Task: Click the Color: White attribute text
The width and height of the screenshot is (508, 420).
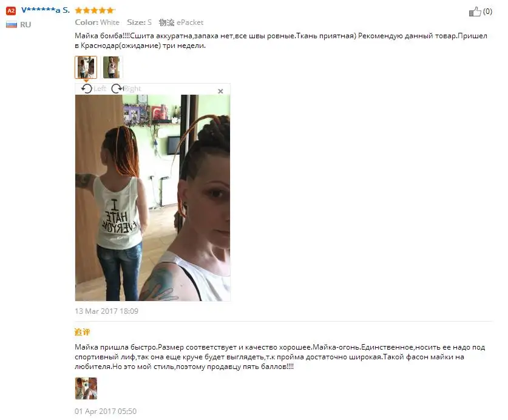Action: point(97,22)
